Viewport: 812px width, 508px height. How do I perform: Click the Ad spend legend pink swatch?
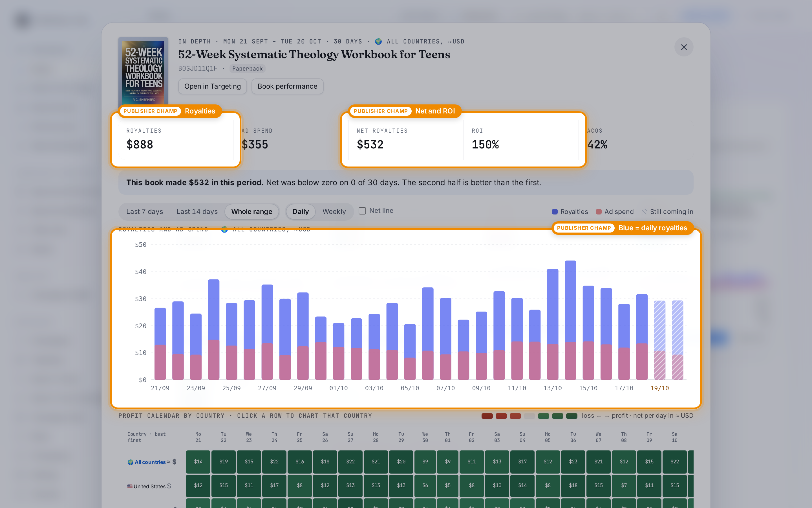599,212
